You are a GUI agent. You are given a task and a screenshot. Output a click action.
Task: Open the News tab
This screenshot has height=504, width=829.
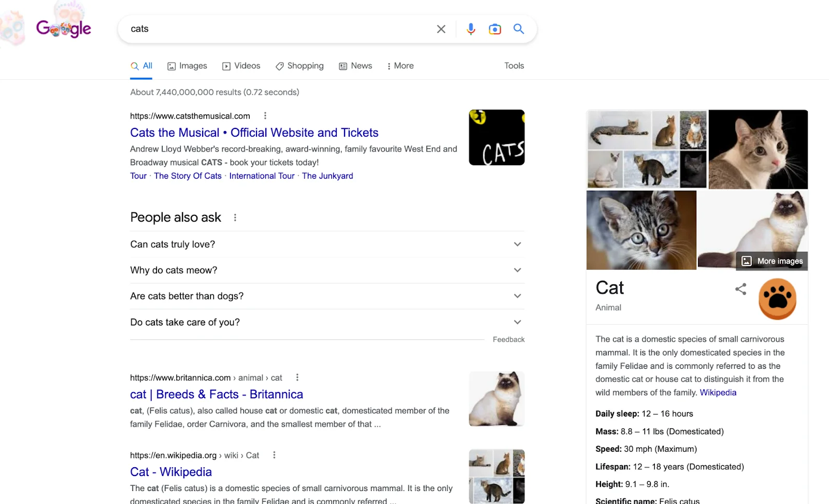tap(355, 66)
